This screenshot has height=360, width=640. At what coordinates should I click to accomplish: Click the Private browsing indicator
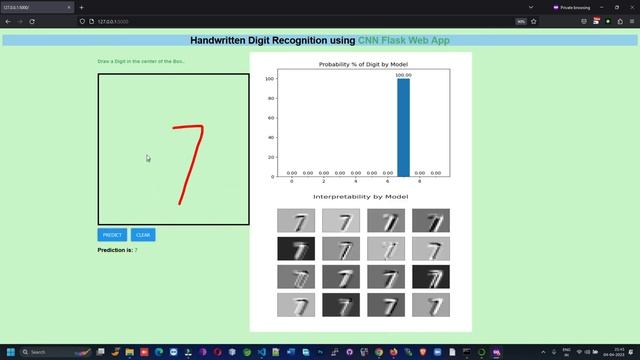click(x=571, y=7)
